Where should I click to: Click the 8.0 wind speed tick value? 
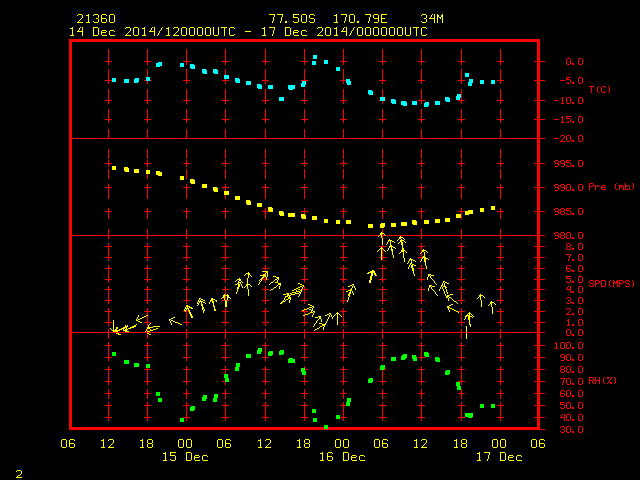point(574,247)
